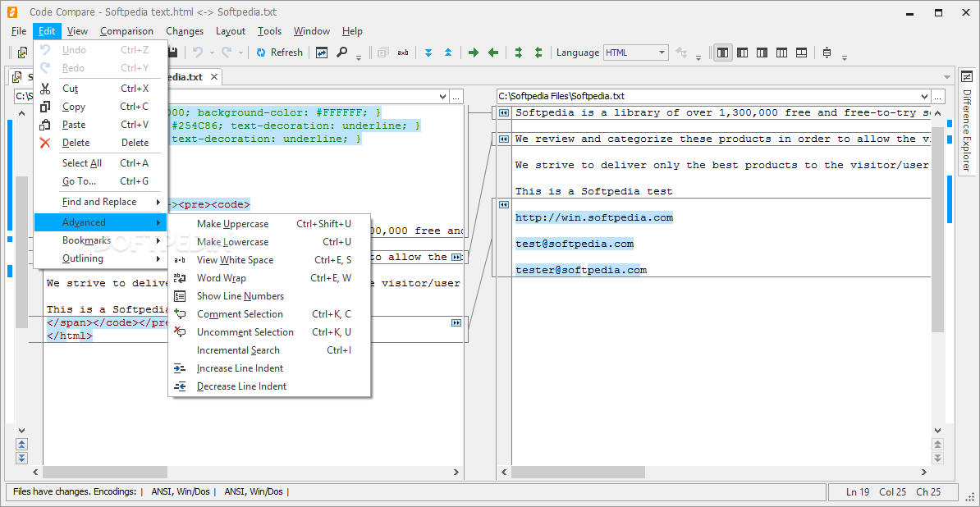Choose Uncomment Selection menu item
This screenshot has width=980, height=507.
269,332
